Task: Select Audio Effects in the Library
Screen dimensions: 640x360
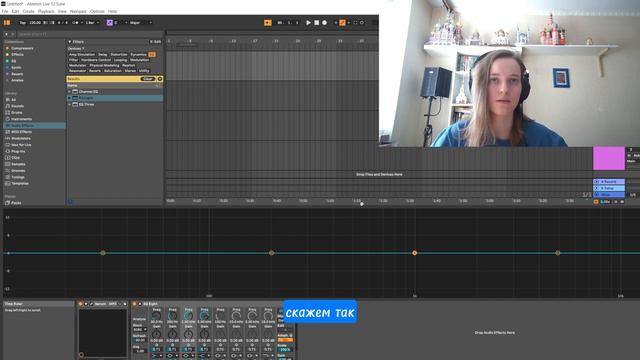Action: click(34, 125)
